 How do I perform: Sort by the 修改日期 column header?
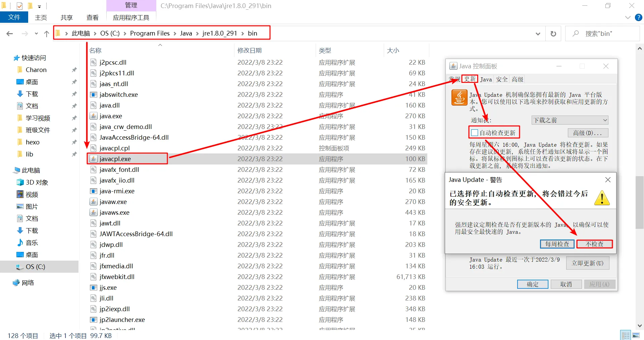click(250, 50)
